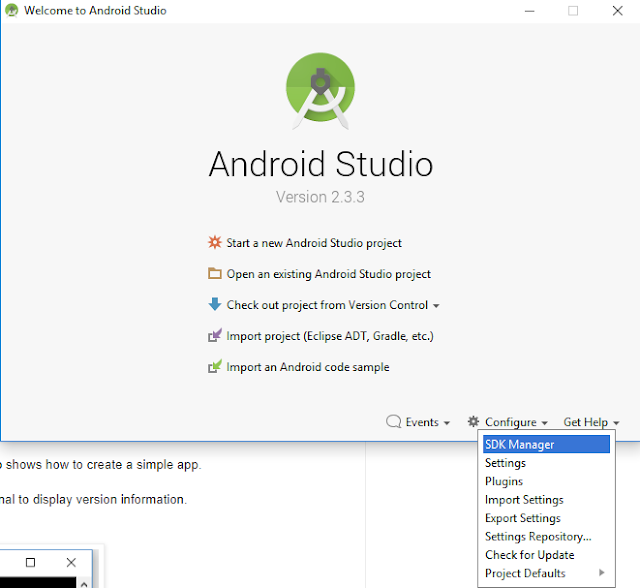Choose Check for Update menu entry
This screenshot has height=588, width=640.
click(x=546, y=555)
